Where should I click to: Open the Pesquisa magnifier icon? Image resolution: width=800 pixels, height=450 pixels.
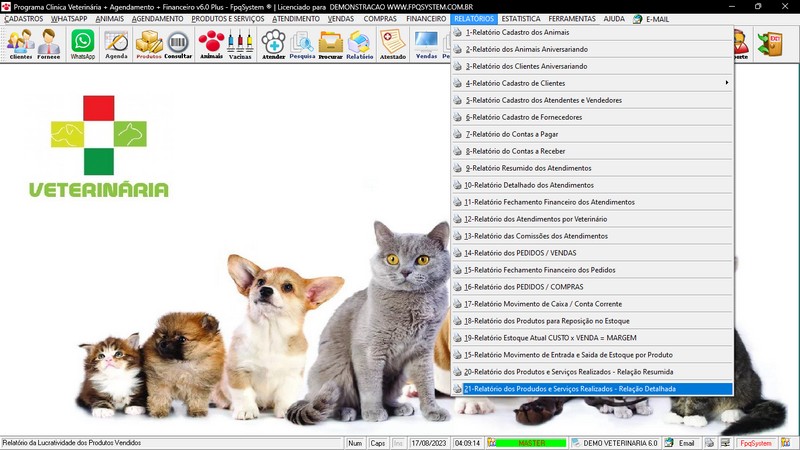point(302,44)
